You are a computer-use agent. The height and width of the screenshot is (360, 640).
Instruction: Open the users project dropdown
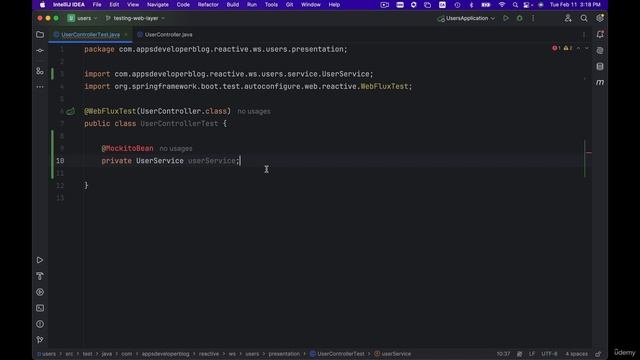click(82, 18)
